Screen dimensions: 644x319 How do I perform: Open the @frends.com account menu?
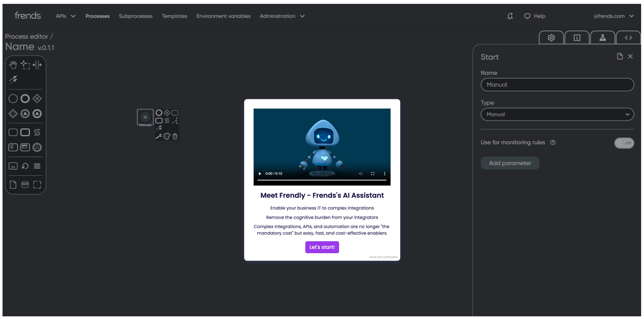(614, 16)
